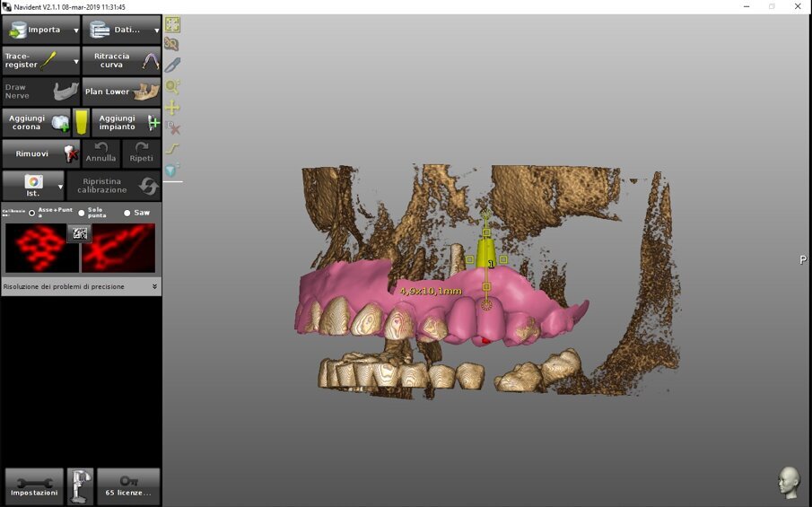Click the QR code marker icon

(x=79, y=233)
